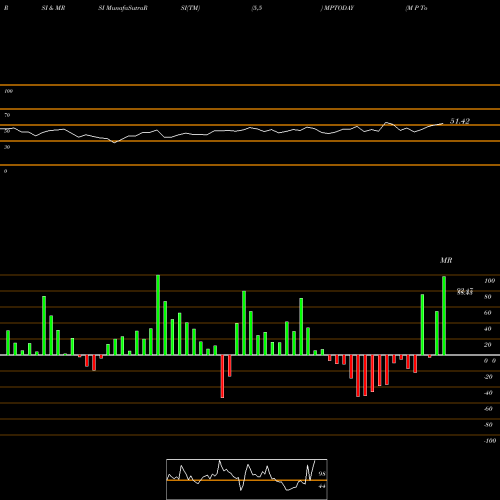Click the MR axis label -40

click(488, 393)
